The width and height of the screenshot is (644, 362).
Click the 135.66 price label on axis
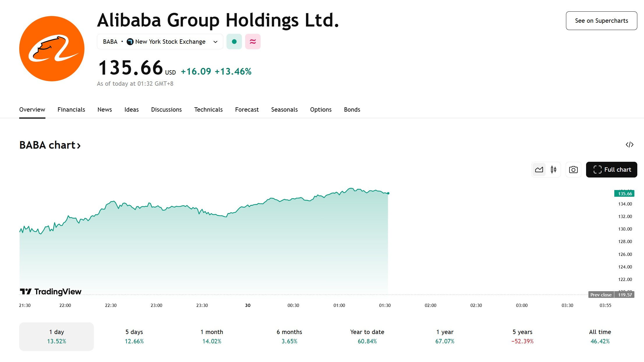tap(624, 194)
